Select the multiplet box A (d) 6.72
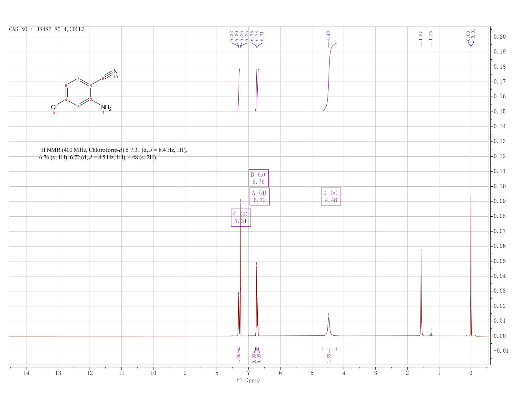Viewport: 532px width, 411px height. point(260,196)
